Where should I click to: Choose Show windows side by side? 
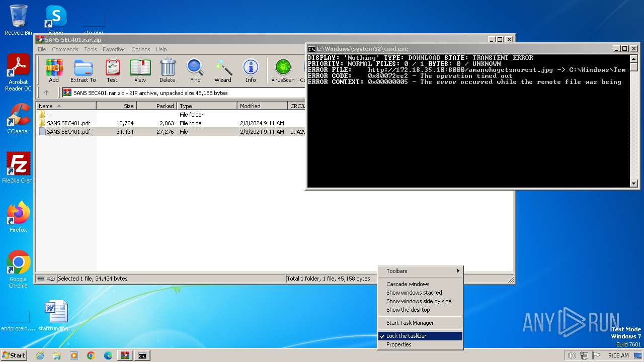pyautogui.click(x=419, y=301)
